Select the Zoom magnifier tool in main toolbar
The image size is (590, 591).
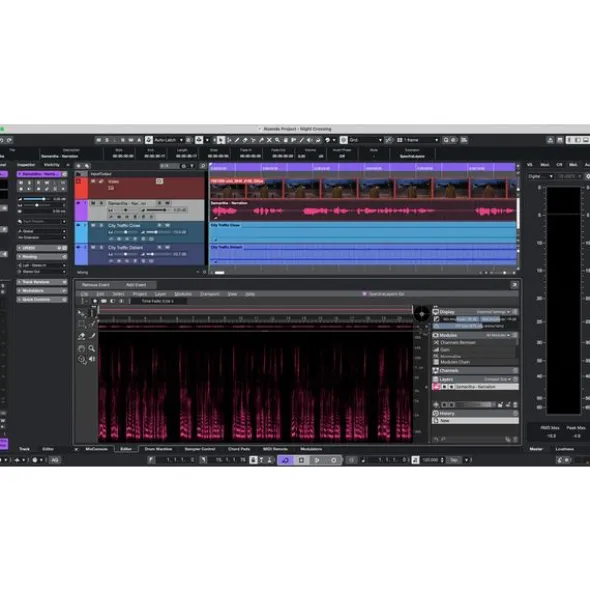[x=277, y=140]
